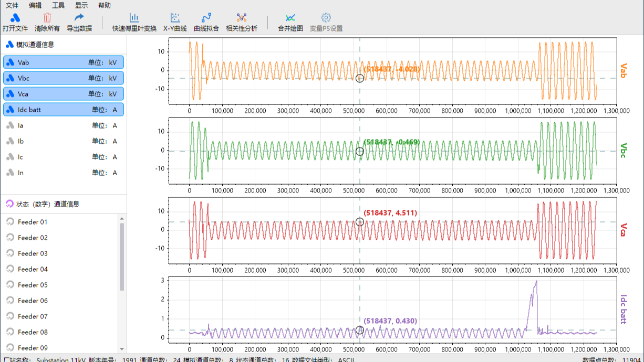644x362 pixels.
Task: Open the 显示 menu
Action: coord(81,5)
